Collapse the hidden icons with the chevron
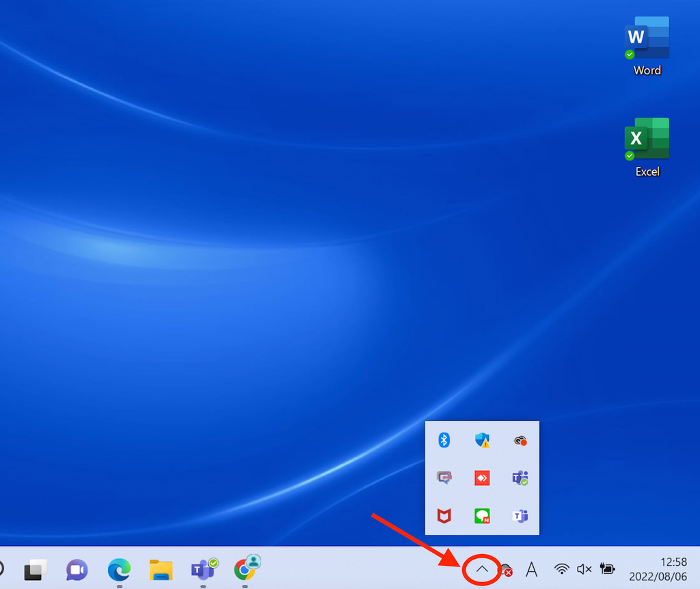This screenshot has height=589, width=700. [x=481, y=569]
